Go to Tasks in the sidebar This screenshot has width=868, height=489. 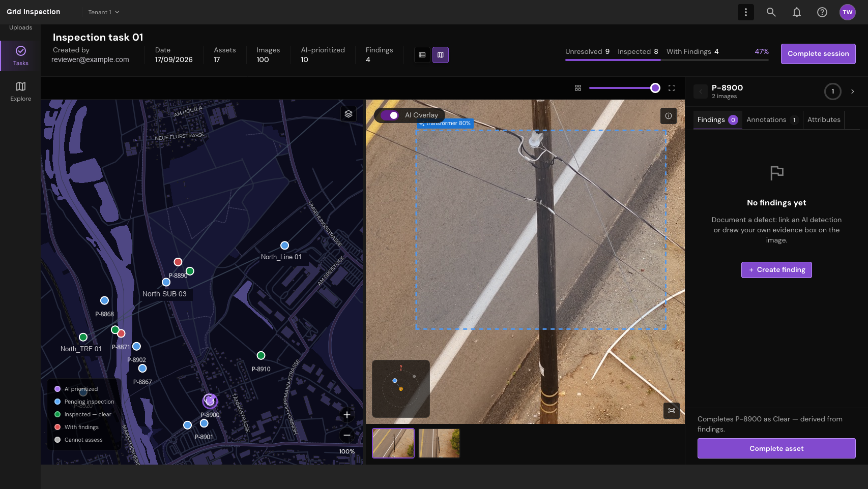(x=20, y=56)
